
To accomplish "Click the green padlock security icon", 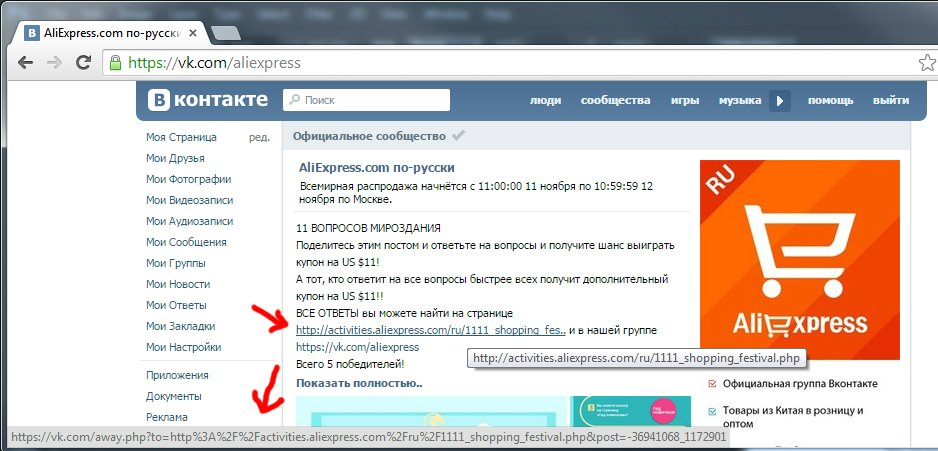I will 115,62.
